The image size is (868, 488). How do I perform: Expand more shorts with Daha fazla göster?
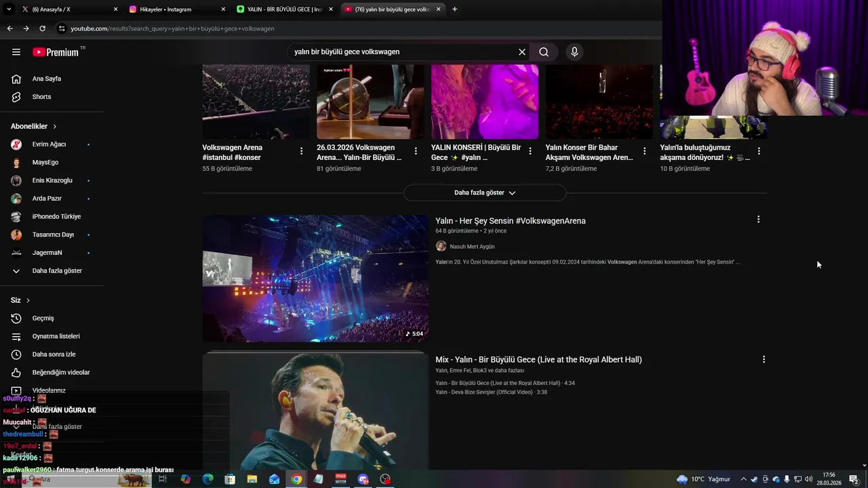pyautogui.click(x=485, y=192)
